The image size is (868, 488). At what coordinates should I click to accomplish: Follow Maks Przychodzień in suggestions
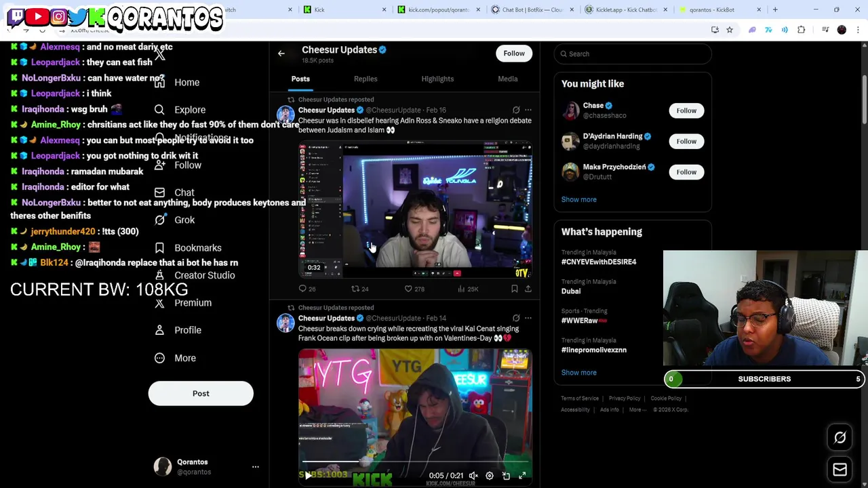click(686, 172)
